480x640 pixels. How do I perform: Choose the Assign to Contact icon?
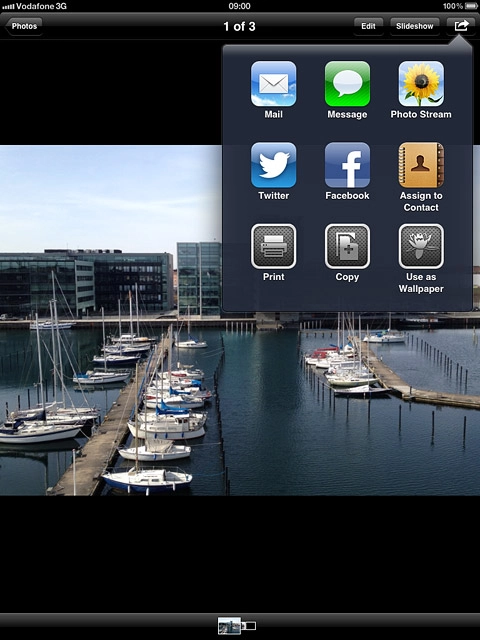pyautogui.click(x=421, y=165)
